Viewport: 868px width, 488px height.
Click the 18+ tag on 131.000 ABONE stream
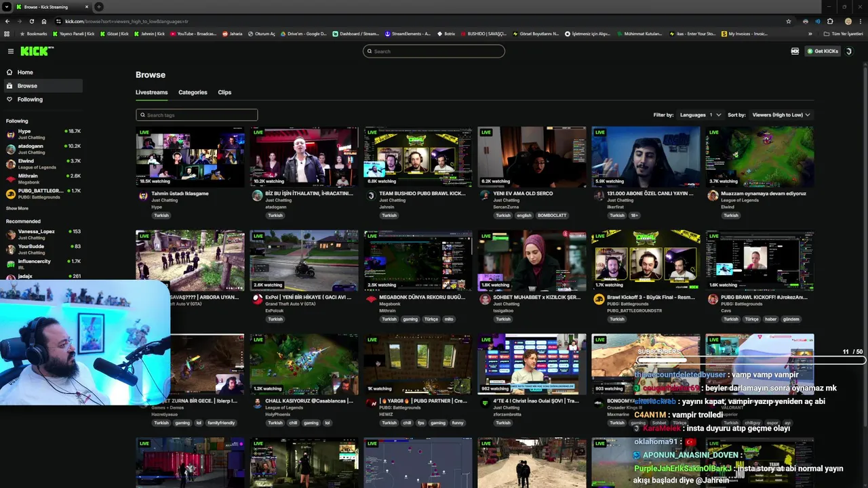pos(634,216)
